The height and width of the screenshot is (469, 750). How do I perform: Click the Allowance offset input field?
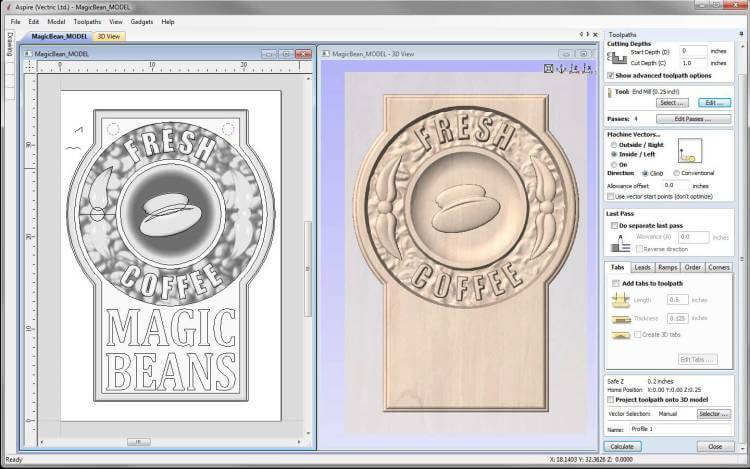coord(675,185)
